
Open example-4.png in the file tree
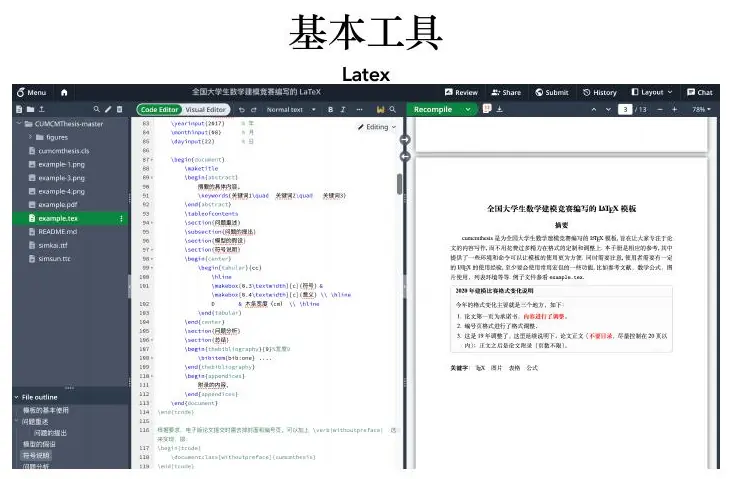(x=61, y=191)
